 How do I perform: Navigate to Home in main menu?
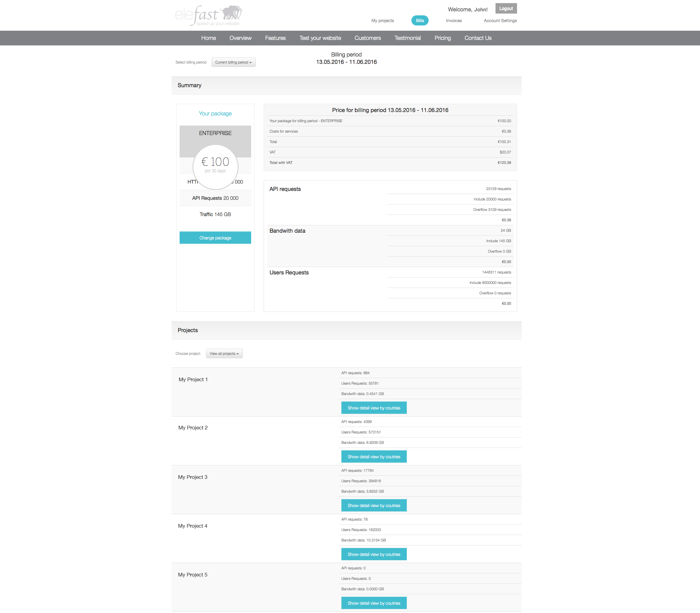click(x=208, y=38)
